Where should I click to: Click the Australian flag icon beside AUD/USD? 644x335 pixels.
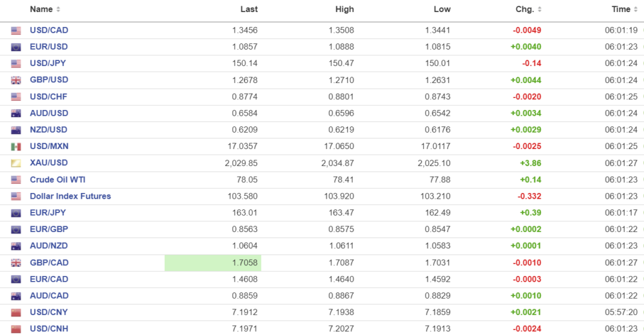coord(16,114)
